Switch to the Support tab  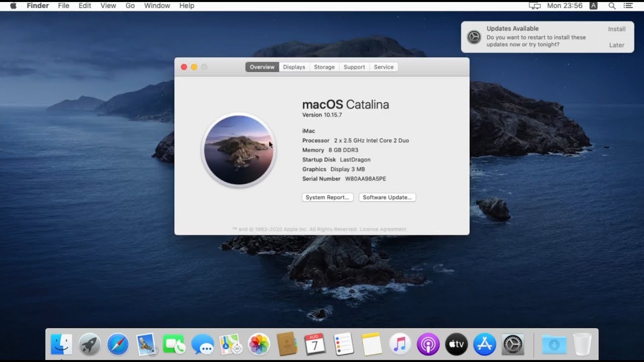tap(354, 67)
